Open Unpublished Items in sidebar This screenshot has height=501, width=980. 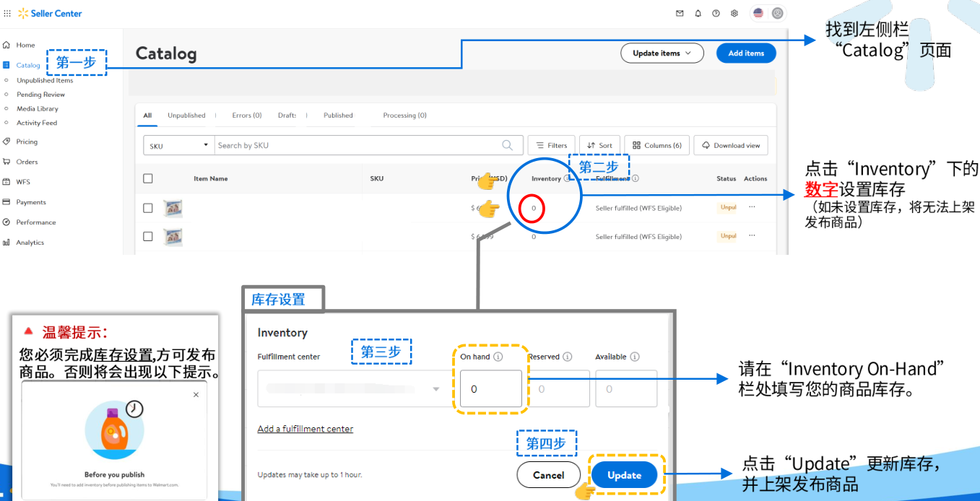(x=45, y=80)
